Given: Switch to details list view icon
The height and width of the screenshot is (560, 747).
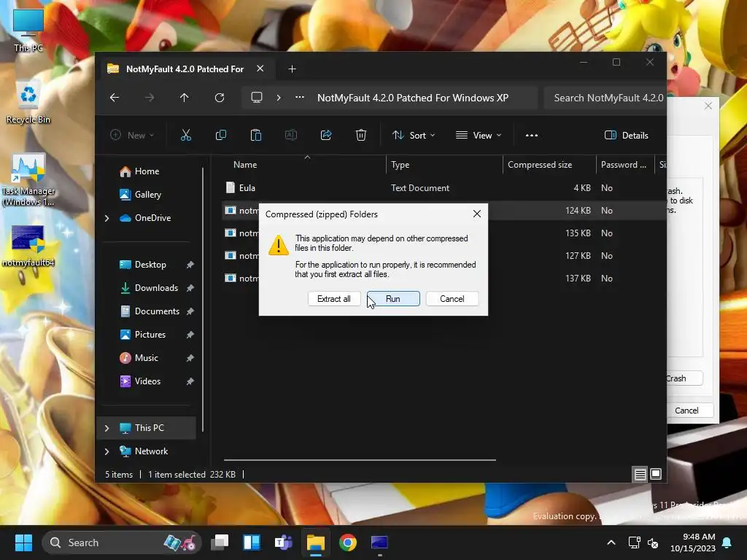Looking at the screenshot, I should tap(640, 474).
